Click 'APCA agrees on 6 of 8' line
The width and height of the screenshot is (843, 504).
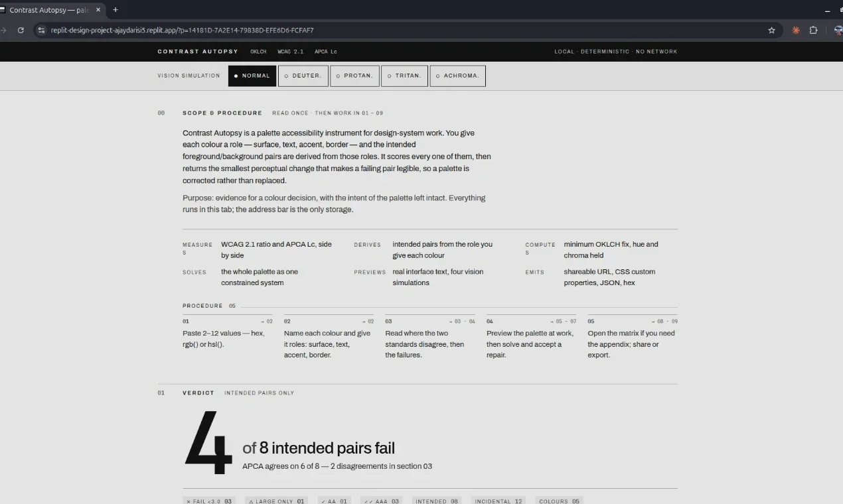coord(337,466)
